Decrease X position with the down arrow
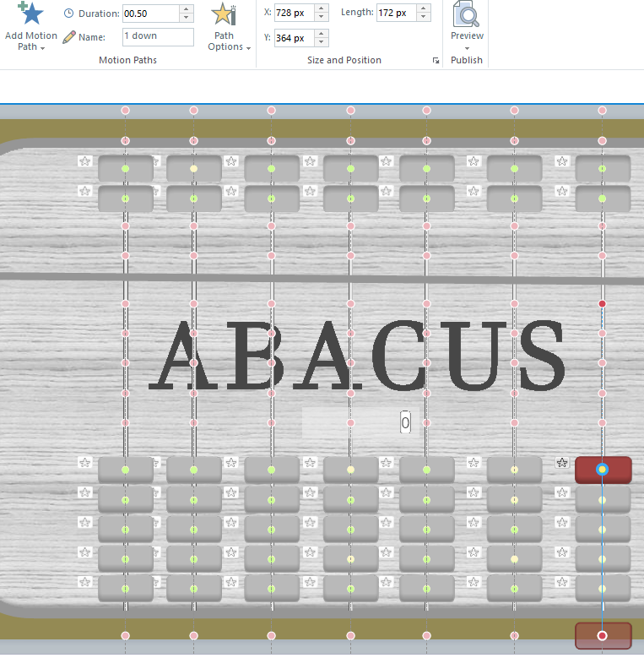 pos(322,17)
